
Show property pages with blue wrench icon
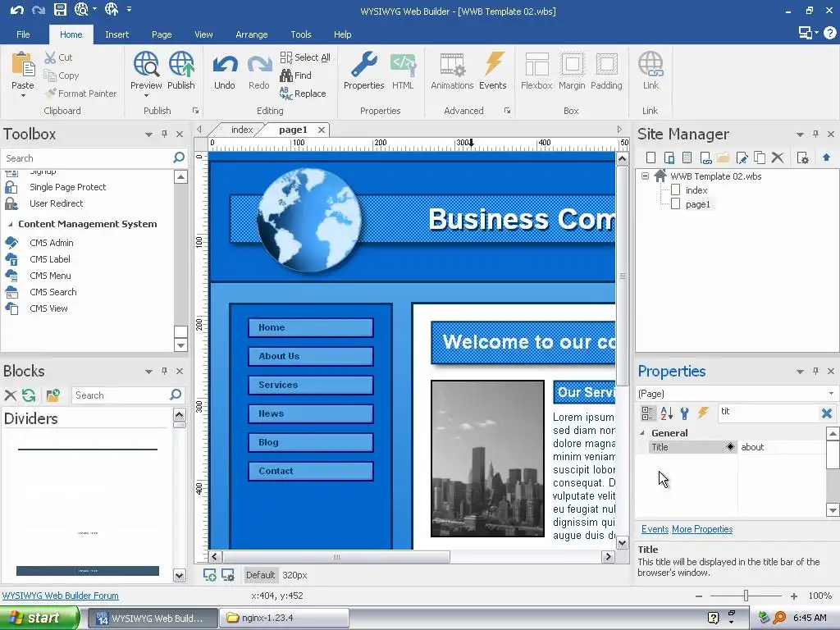point(684,413)
